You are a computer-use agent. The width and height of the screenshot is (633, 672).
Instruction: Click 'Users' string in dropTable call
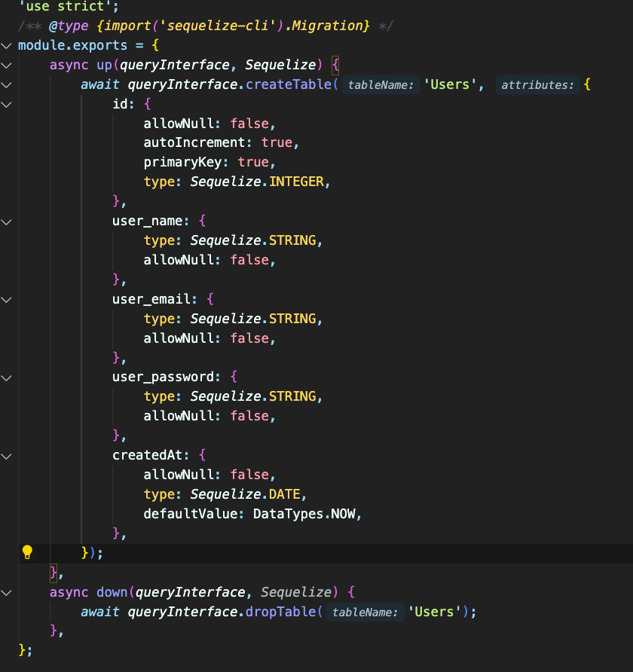pos(435,612)
